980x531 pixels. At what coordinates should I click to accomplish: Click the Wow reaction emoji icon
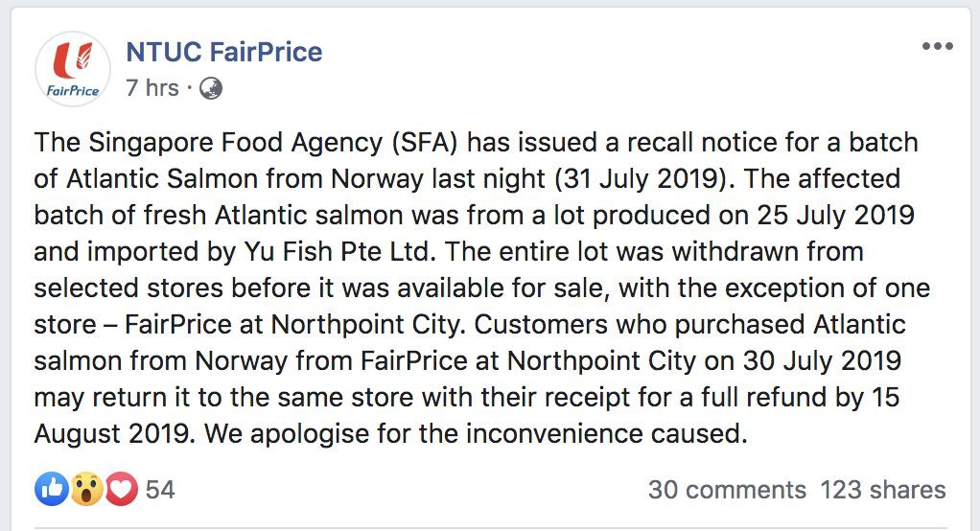(86, 490)
